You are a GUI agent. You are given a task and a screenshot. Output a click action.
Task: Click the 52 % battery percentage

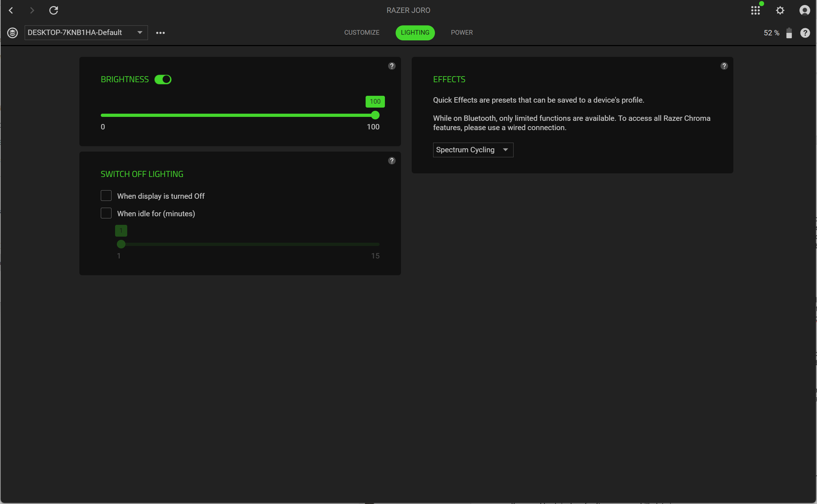click(x=771, y=33)
